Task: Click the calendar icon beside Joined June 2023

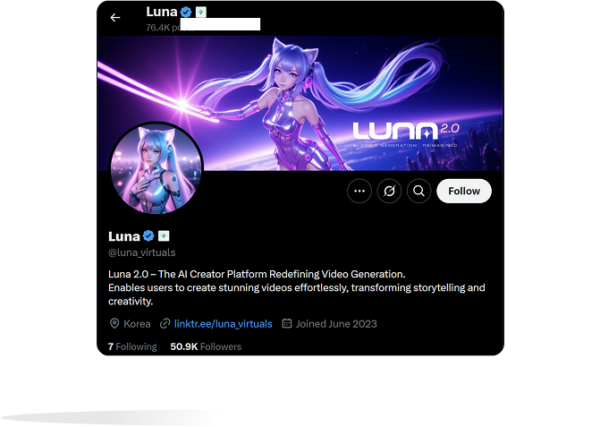Action: (x=287, y=324)
